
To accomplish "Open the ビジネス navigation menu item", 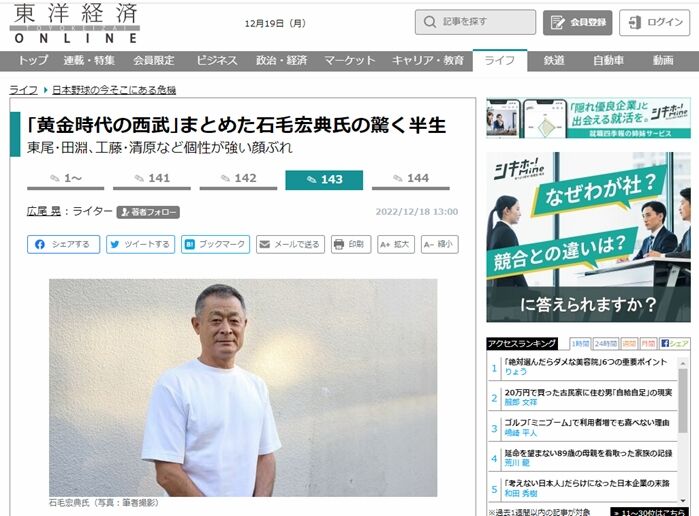I will coord(217,61).
